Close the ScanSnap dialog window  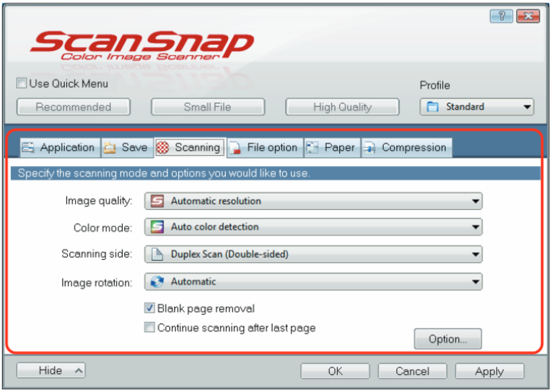(528, 16)
